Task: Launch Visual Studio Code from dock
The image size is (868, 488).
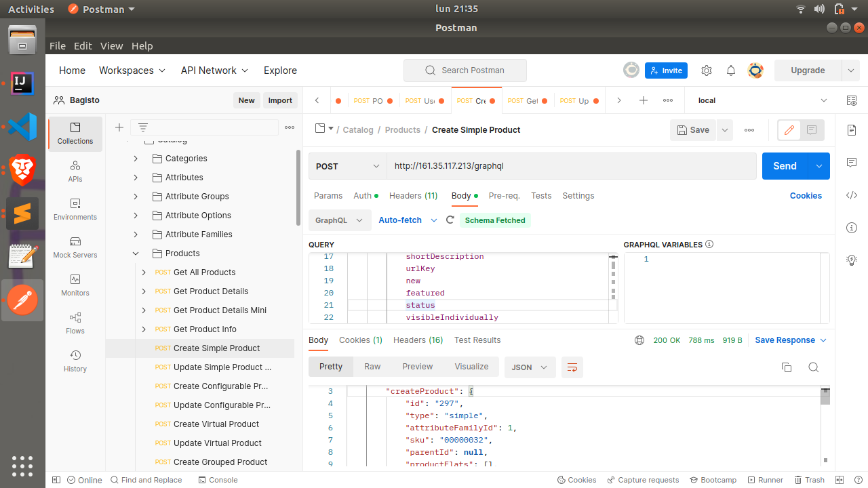Action: [x=22, y=127]
